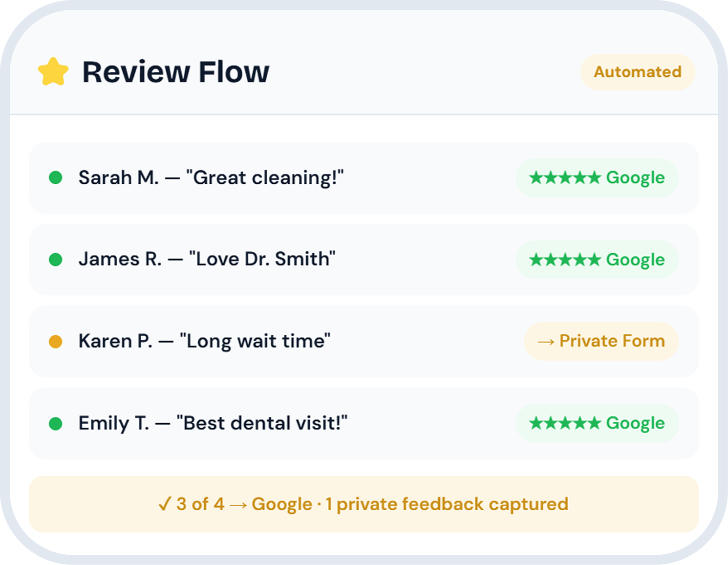Image resolution: width=728 pixels, height=565 pixels.
Task: Click the green status dot for James R.
Action: pos(56,259)
